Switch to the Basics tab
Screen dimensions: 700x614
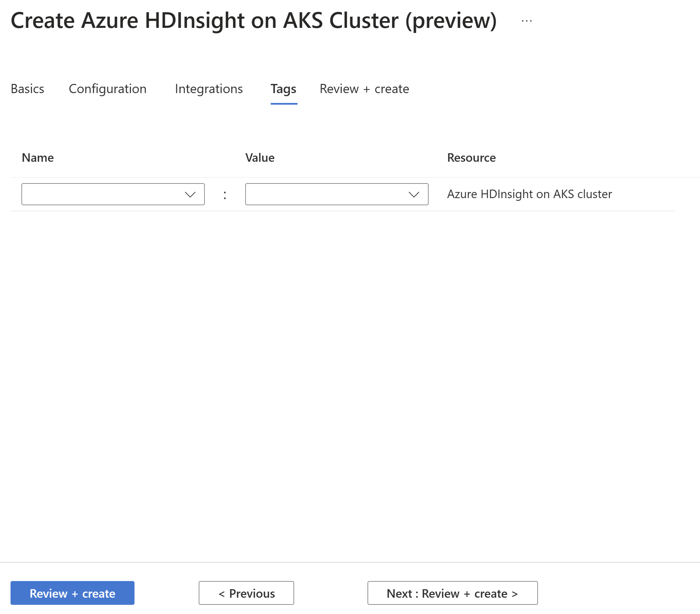click(x=28, y=89)
